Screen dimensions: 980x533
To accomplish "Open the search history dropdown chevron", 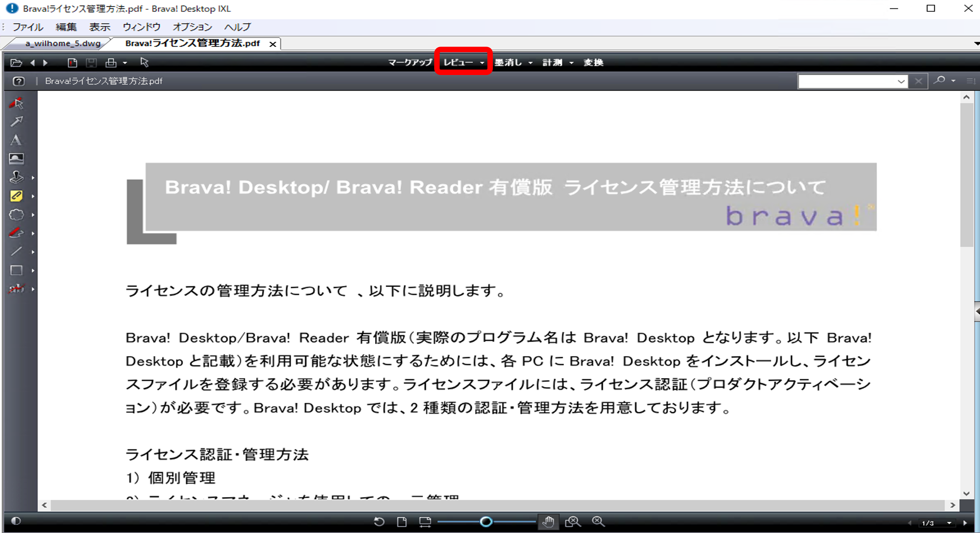I will click(901, 82).
